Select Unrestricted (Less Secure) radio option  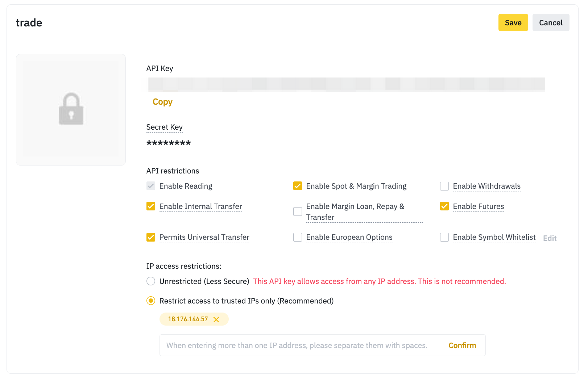coord(151,281)
